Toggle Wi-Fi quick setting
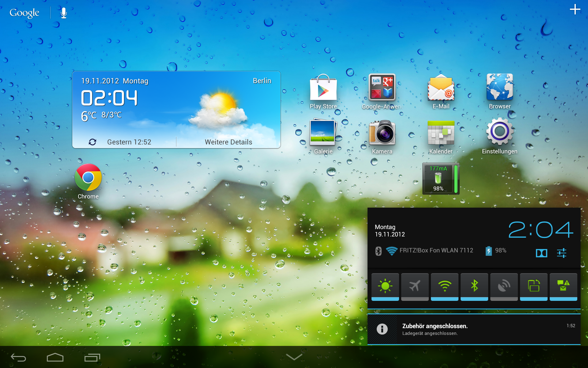588x368 pixels. 444,286
